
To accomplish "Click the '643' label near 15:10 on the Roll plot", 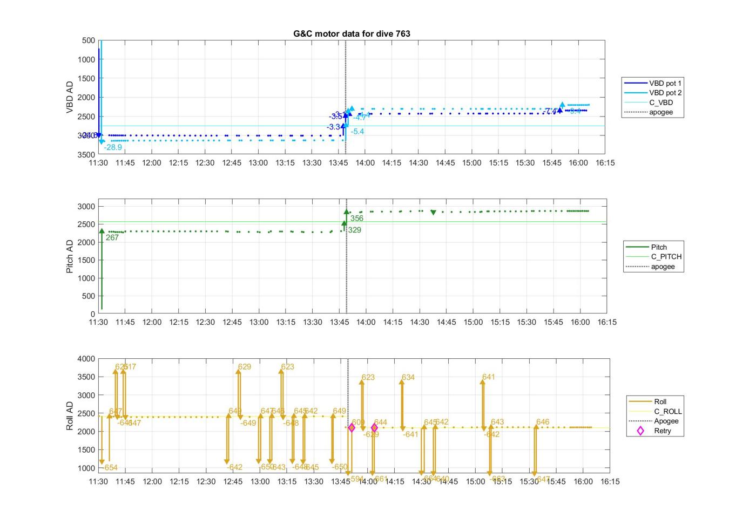I will click(497, 422).
